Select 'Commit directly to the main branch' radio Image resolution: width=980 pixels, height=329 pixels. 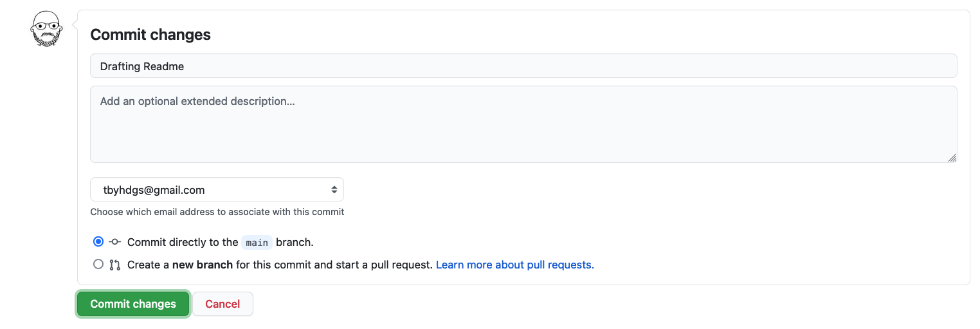point(98,242)
